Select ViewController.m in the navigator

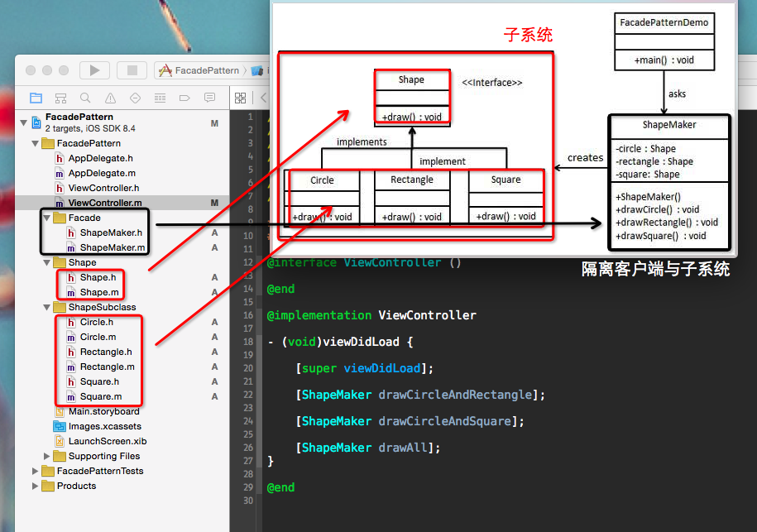122,203
